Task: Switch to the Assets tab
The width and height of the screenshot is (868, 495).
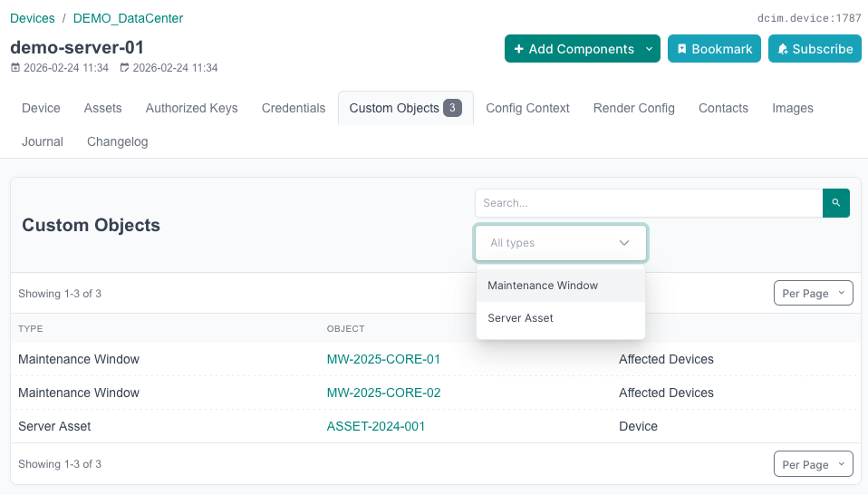Action: [x=103, y=108]
